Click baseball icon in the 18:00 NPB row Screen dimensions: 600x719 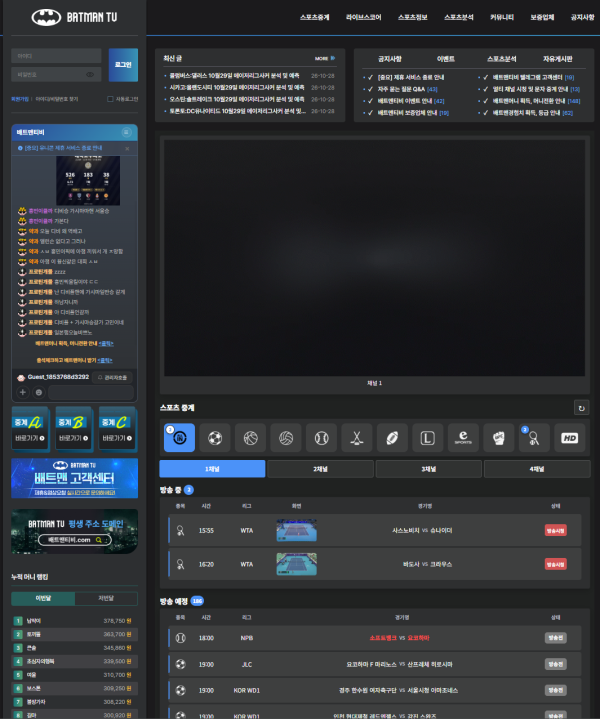tap(180, 638)
